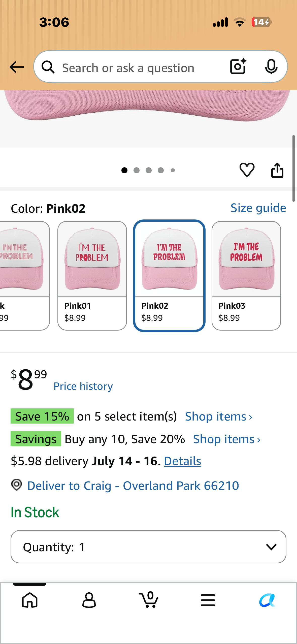Open the Size guide link
297x644 pixels.
pos(258,208)
